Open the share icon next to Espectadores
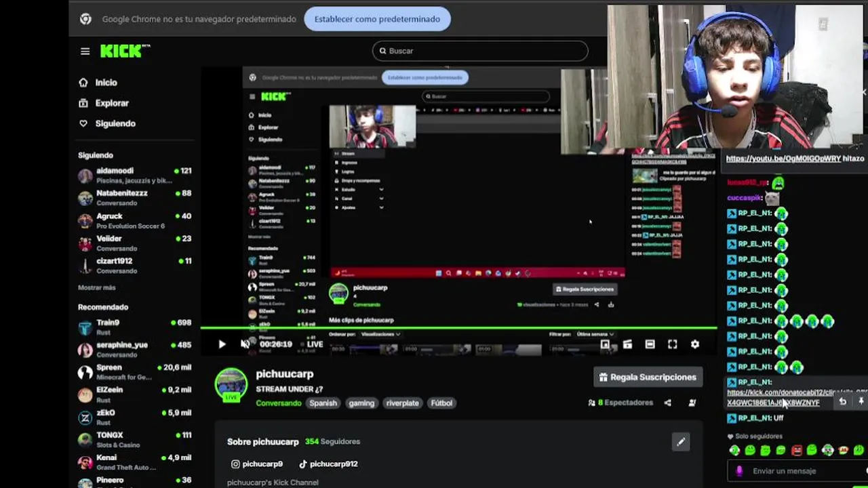The height and width of the screenshot is (488, 868). point(667,403)
